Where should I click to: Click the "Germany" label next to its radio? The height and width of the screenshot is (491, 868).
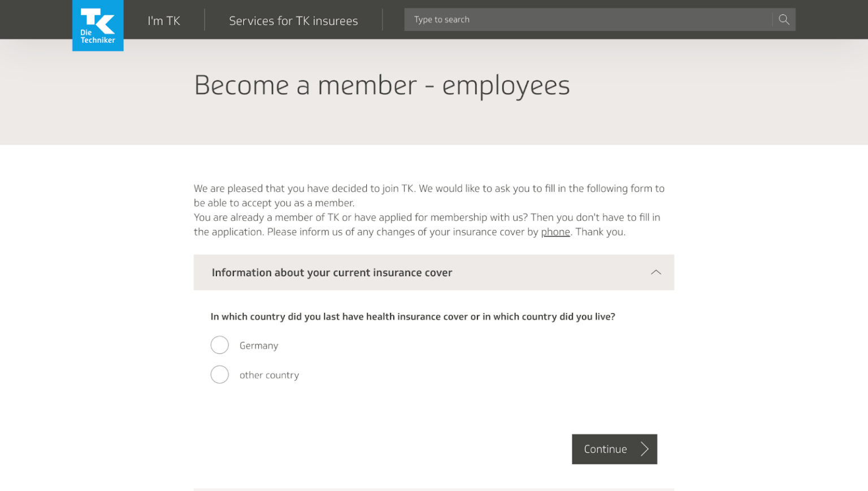tap(258, 345)
